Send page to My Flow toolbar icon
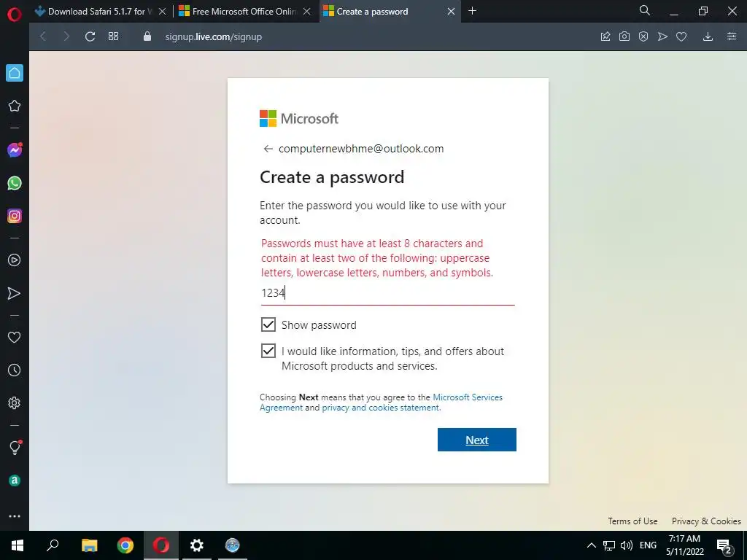 (662, 36)
